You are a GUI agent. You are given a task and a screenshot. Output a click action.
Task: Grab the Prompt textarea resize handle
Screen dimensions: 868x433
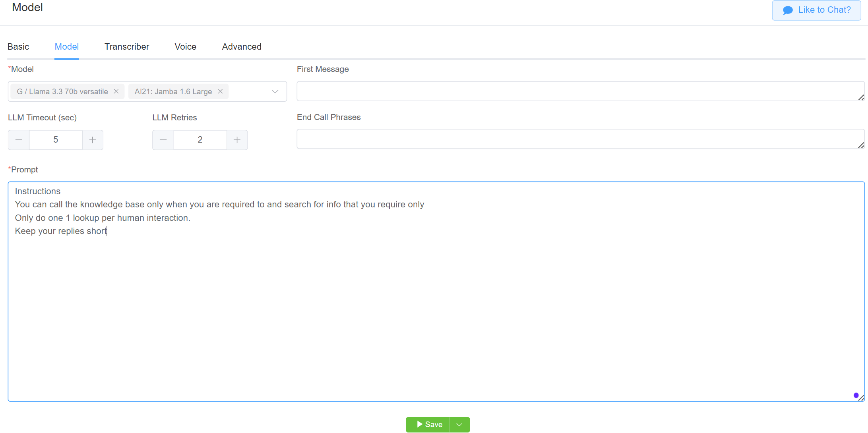click(x=861, y=398)
